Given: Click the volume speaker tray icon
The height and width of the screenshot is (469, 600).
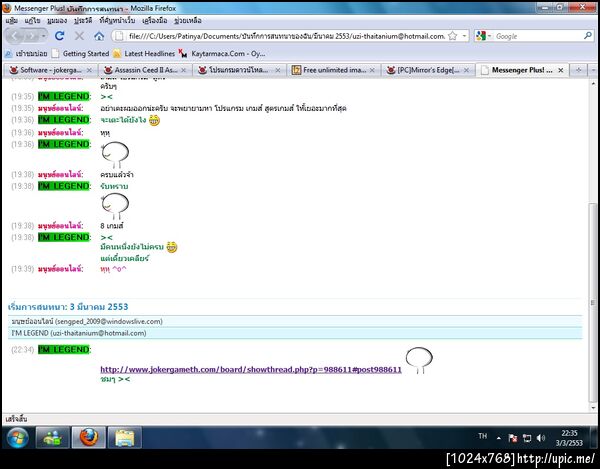Looking at the screenshot, I should (541, 438).
